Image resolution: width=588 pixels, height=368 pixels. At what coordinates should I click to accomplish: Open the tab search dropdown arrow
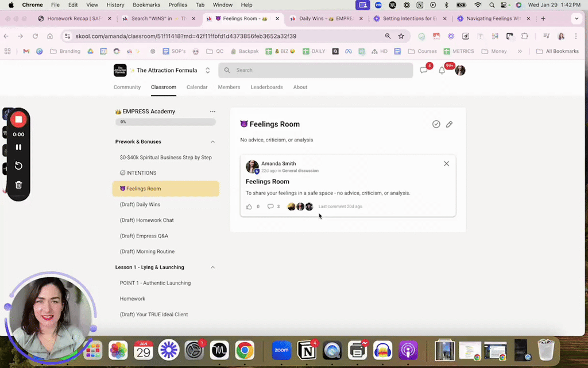click(577, 18)
